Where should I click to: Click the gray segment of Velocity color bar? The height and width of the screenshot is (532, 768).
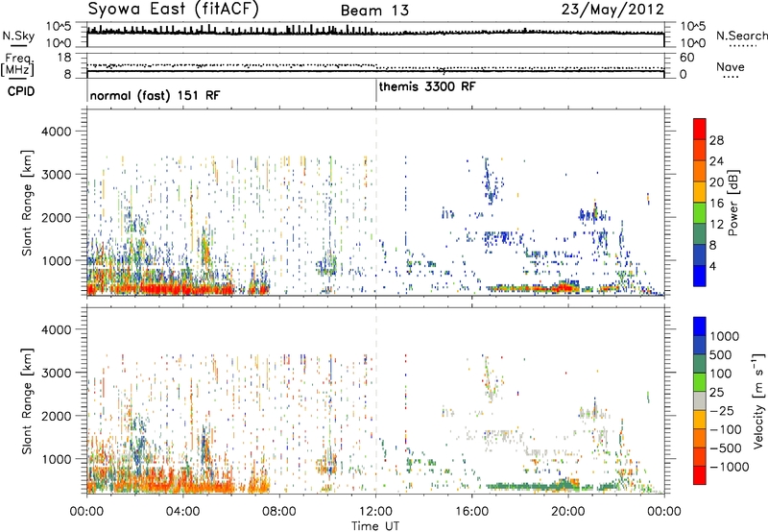click(x=700, y=401)
